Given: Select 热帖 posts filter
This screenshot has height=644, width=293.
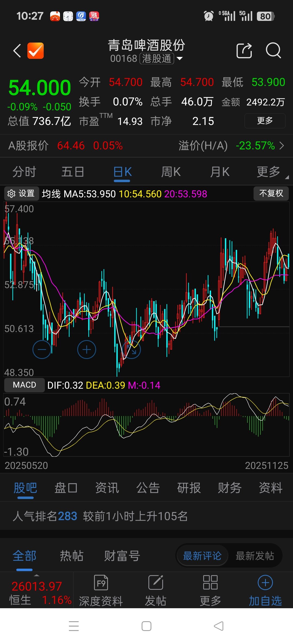Looking at the screenshot, I should [72, 556].
